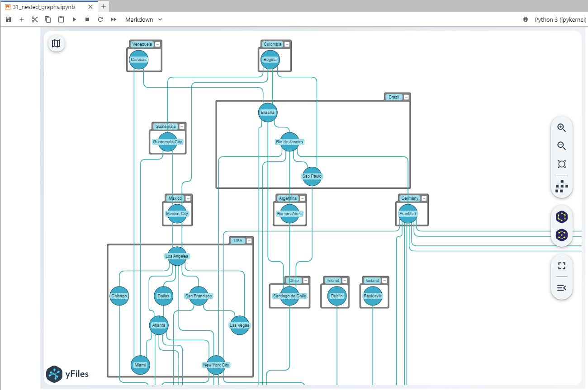Collapse the Brazil group node

tap(406, 97)
